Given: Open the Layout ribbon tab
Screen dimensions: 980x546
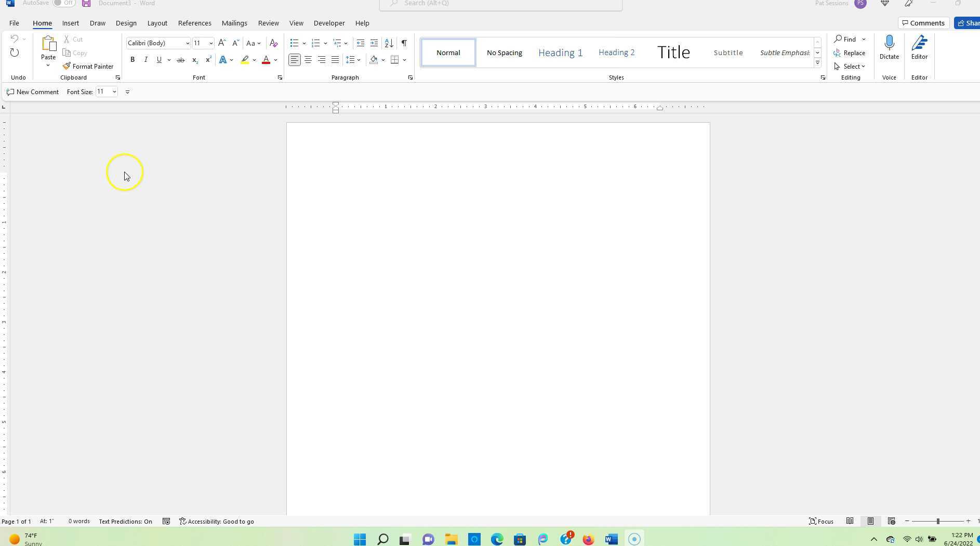Looking at the screenshot, I should point(157,23).
